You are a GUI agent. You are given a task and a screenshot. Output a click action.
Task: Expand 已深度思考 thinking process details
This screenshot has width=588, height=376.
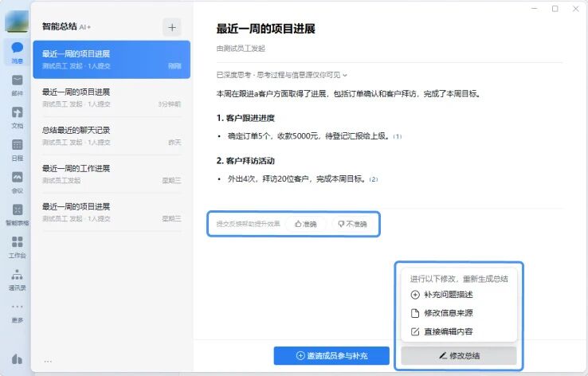(x=282, y=75)
